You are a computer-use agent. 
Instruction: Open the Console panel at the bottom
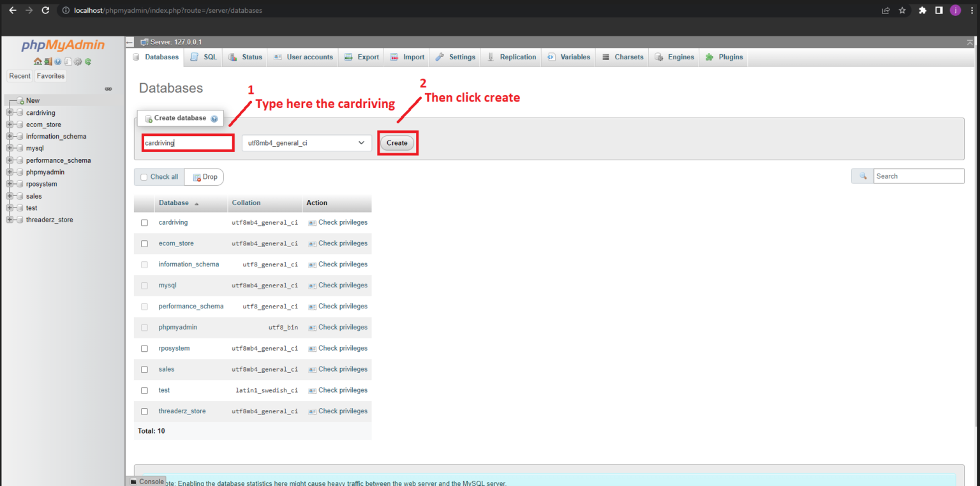click(x=147, y=481)
